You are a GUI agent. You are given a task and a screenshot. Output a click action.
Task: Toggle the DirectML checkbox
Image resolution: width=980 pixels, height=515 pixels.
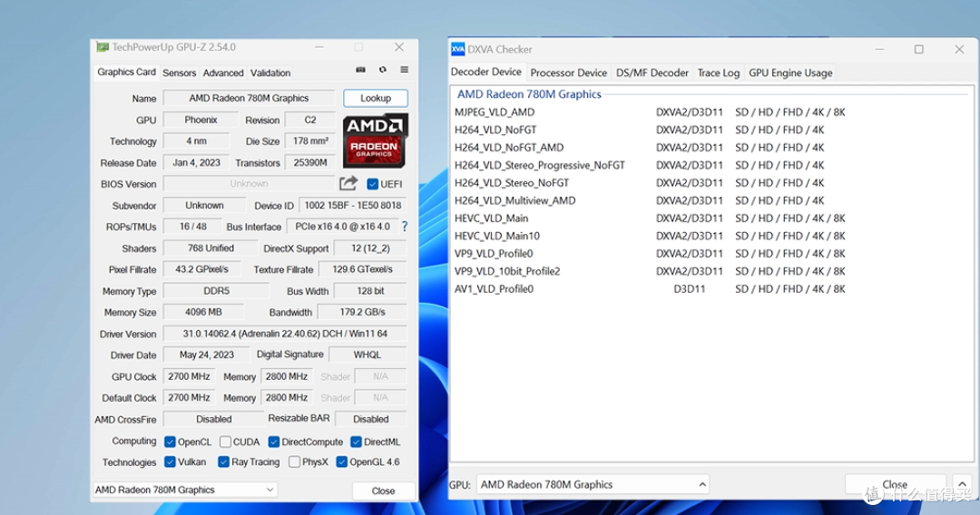[357, 442]
